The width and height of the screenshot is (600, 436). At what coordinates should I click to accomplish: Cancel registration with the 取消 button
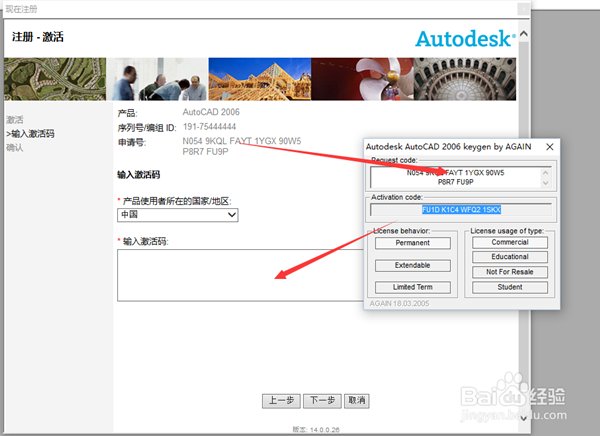(357, 401)
